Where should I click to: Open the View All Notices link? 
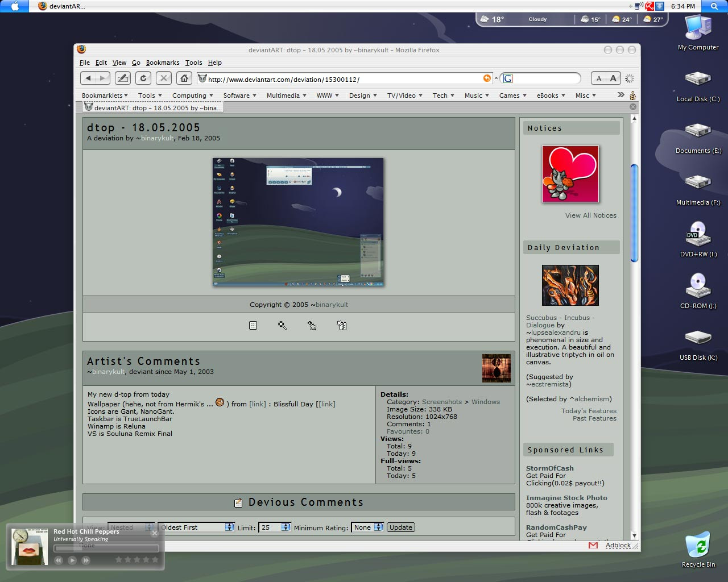591,215
